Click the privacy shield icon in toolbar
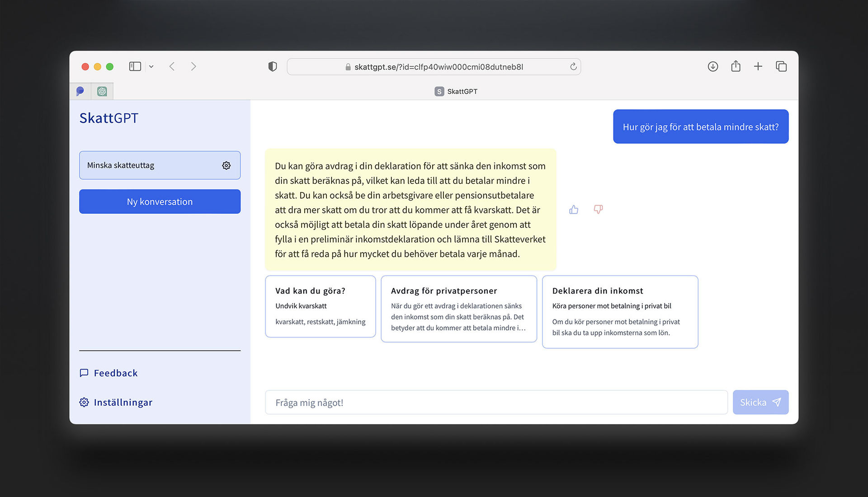This screenshot has height=497, width=868. point(272,67)
